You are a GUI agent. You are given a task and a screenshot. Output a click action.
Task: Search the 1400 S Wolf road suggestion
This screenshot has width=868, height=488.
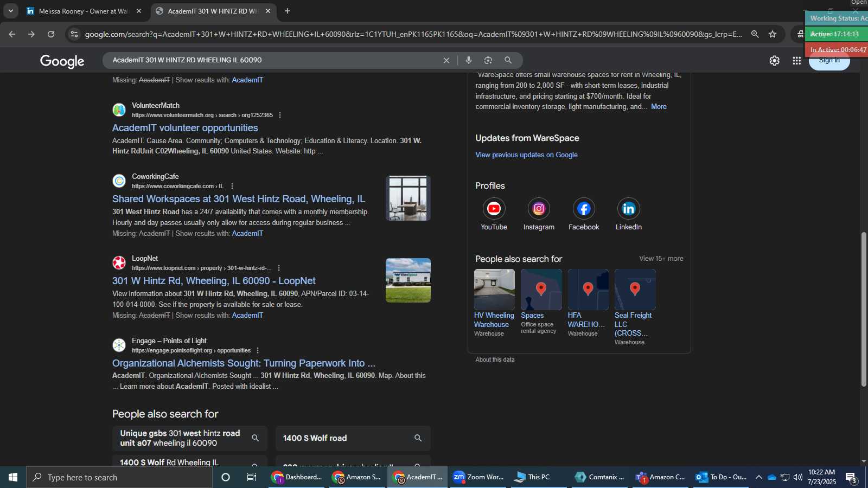pyautogui.click(x=353, y=438)
